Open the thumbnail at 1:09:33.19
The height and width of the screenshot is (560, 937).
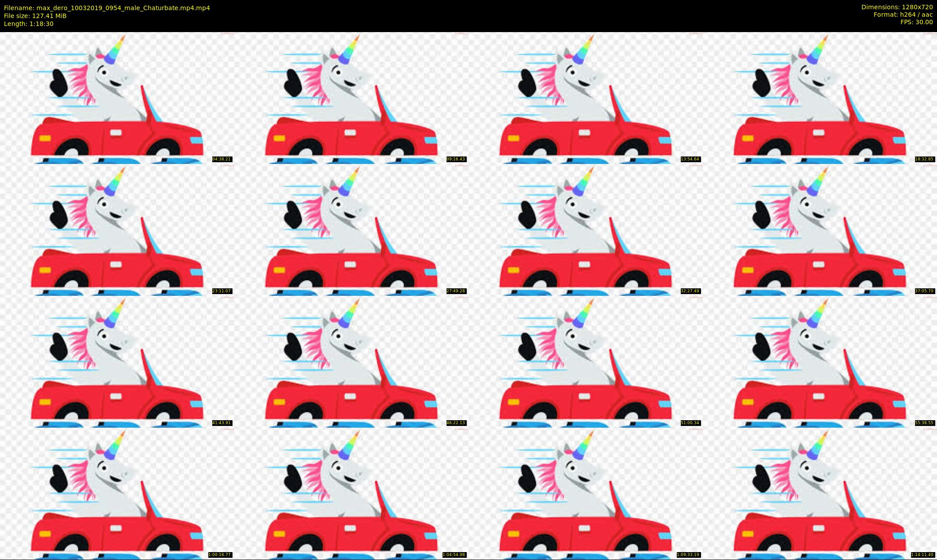click(x=585, y=493)
